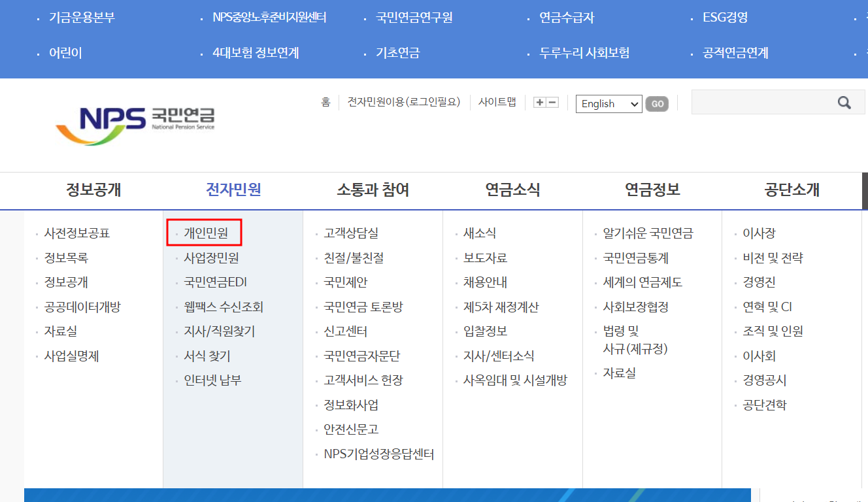868x502 pixels.
Task: Open ESG경영 from the top bar
Action: tap(724, 18)
